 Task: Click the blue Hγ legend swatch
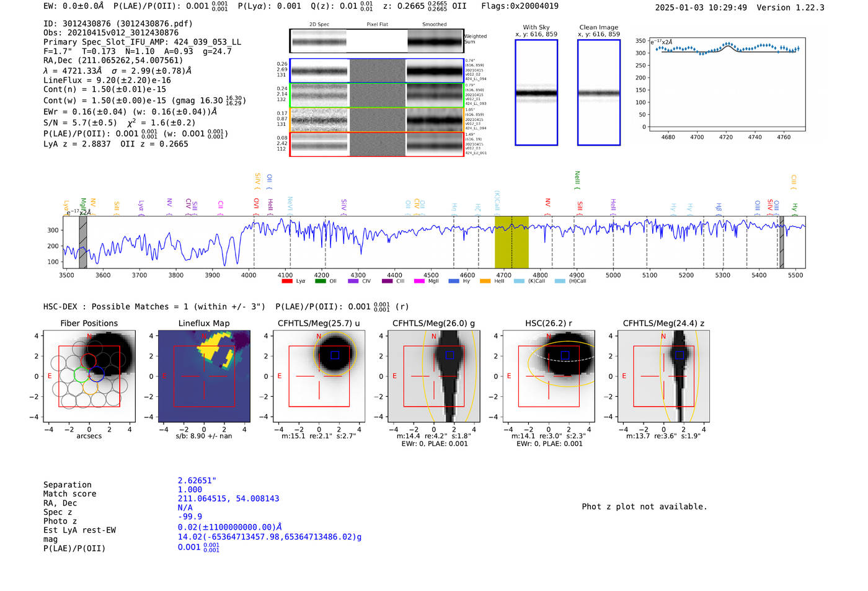[454, 281]
